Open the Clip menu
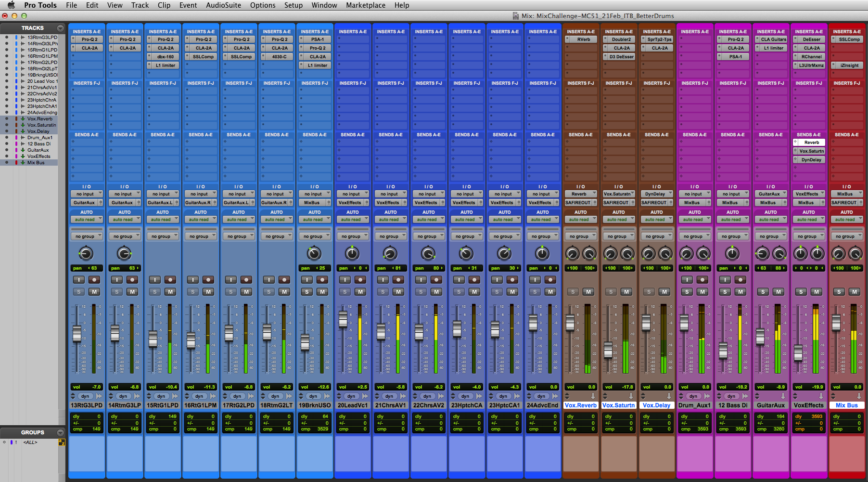Screen dimensions: 868x482 (164, 5)
